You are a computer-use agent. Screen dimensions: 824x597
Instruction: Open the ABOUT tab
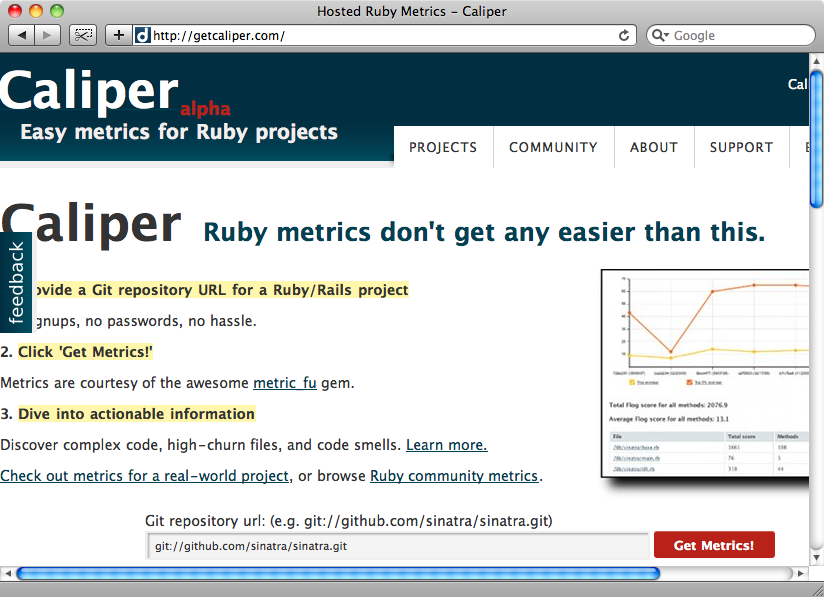tap(654, 147)
